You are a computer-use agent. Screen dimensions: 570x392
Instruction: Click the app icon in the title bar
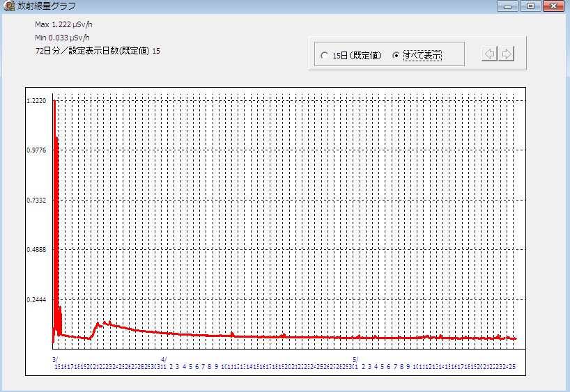8,6
